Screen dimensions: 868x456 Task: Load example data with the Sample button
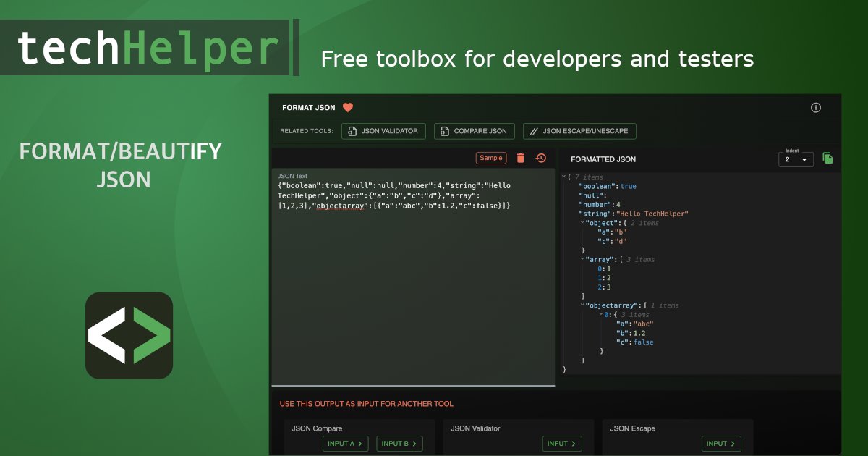(x=490, y=158)
